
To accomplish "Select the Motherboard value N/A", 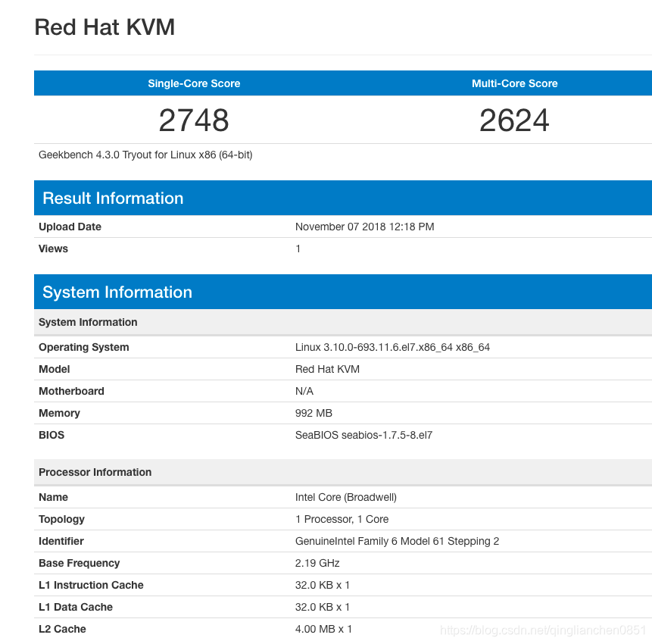I will [x=304, y=392].
